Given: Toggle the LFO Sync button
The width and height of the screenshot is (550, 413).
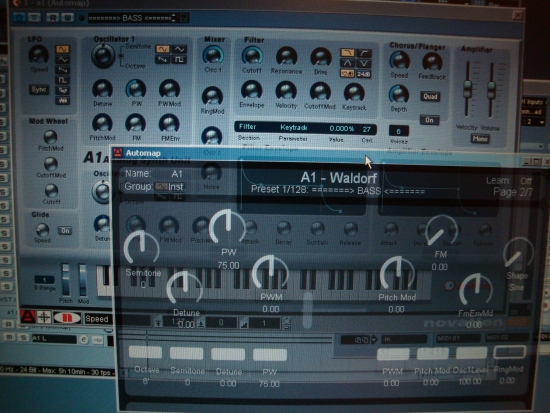Looking at the screenshot, I should [39, 89].
